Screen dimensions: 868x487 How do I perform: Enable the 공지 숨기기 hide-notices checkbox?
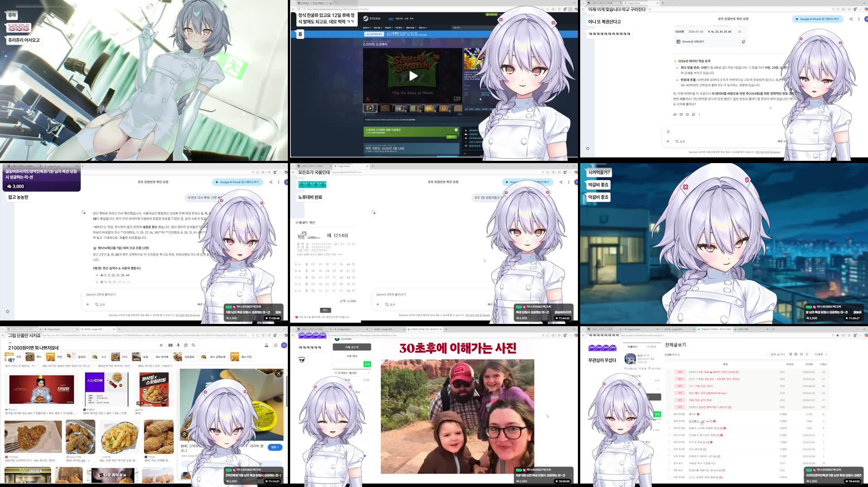coord(767,355)
